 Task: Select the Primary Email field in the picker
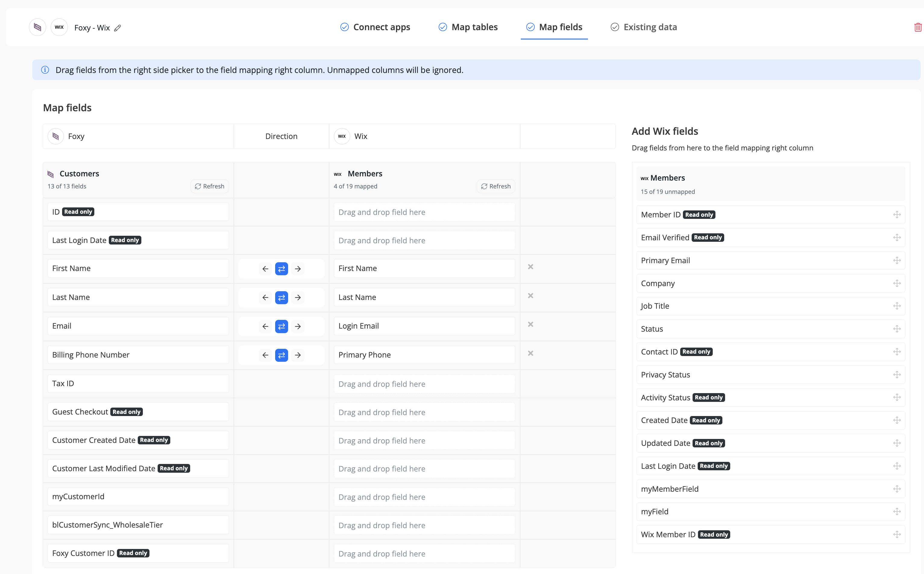pos(770,260)
